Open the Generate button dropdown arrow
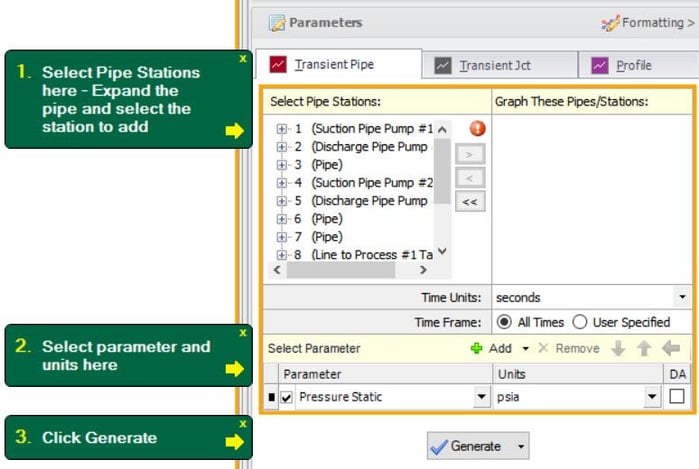 pos(521,446)
